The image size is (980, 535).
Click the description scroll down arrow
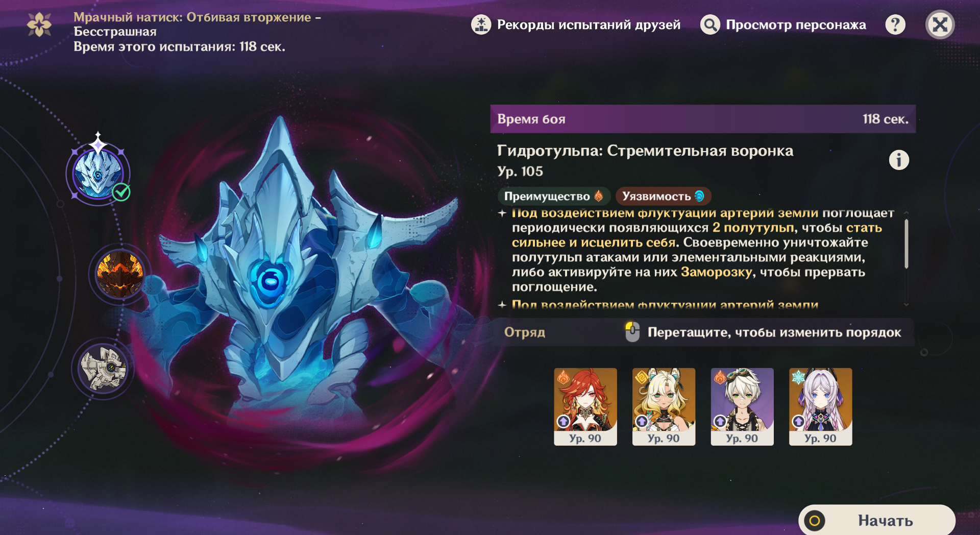[906, 304]
